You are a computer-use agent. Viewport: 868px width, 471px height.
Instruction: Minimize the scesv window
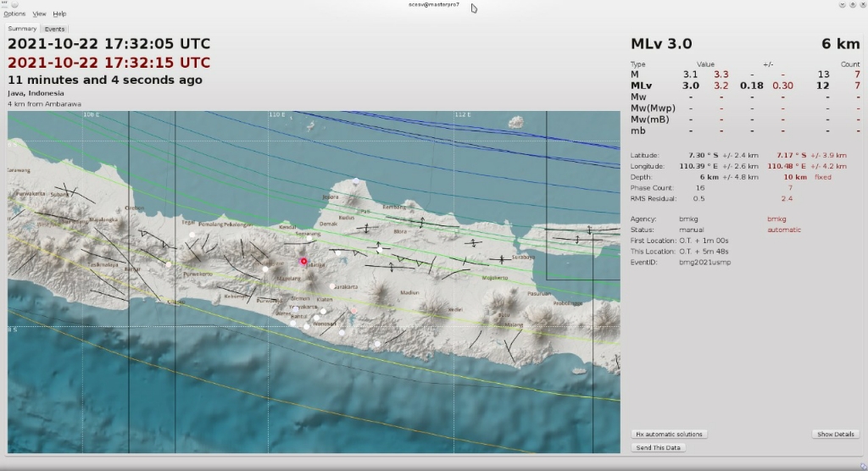842,5
